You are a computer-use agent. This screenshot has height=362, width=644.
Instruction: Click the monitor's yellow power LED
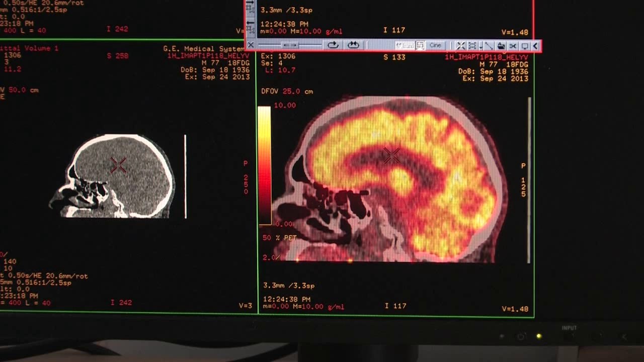(x=539, y=336)
